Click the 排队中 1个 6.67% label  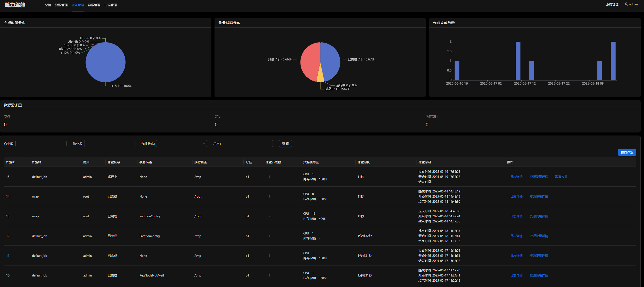point(338,89)
